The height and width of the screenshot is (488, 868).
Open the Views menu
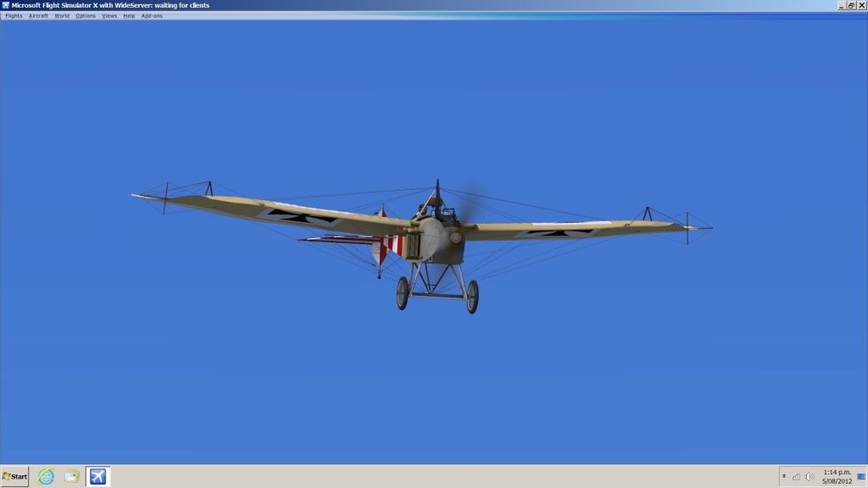pos(109,16)
